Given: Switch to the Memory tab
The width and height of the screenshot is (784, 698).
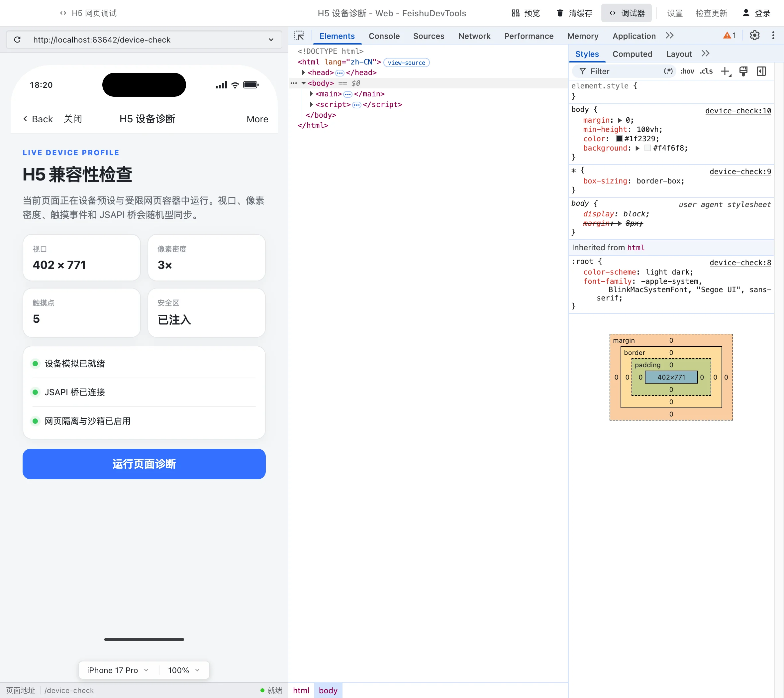Looking at the screenshot, I should click(x=583, y=36).
